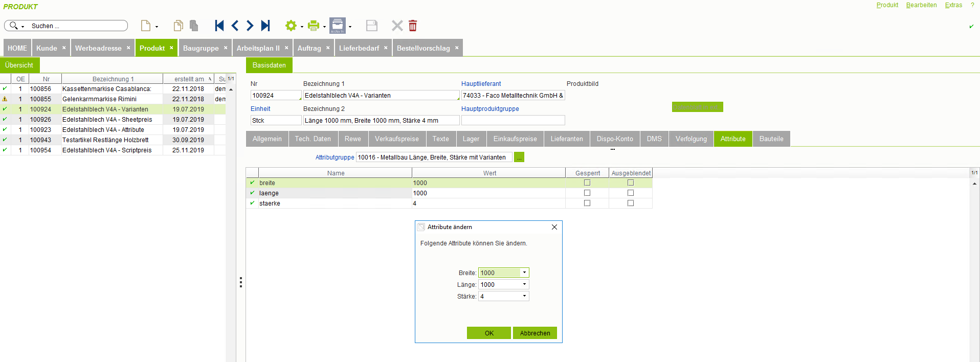
Task: Check Gesperrt for the breite attribute
Action: pos(587,183)
